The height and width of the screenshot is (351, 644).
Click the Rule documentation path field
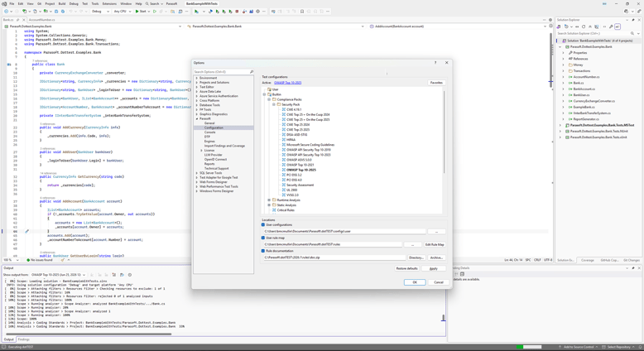point(334,257)
